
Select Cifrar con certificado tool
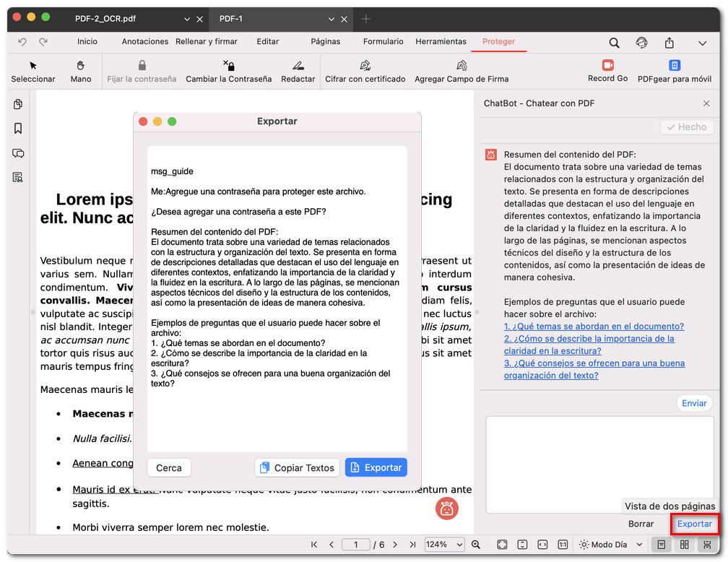pos(365,66)
